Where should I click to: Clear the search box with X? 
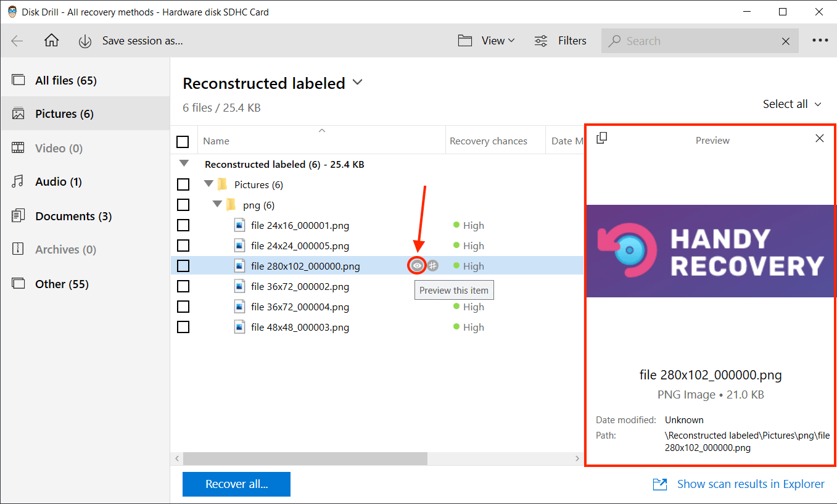[x=786, y=41]
